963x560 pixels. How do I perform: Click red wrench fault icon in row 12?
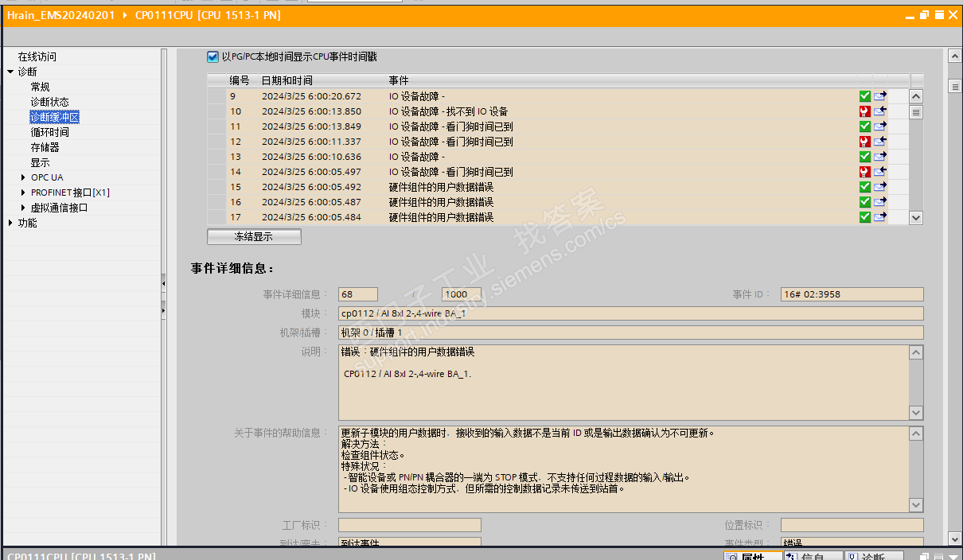(x=864, y=142)
